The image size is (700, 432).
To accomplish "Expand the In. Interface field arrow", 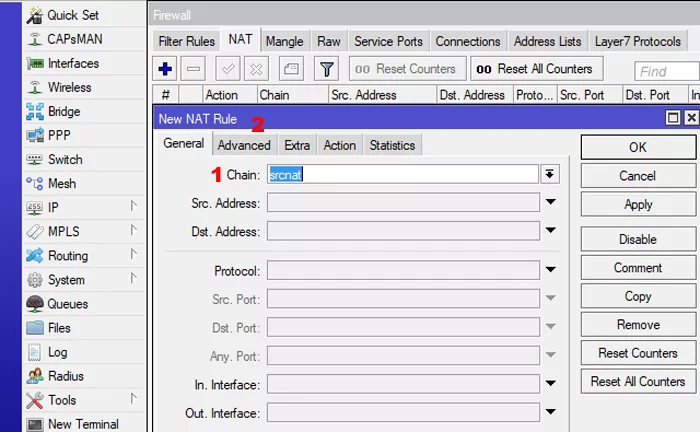I will click(x=550, y=383).
